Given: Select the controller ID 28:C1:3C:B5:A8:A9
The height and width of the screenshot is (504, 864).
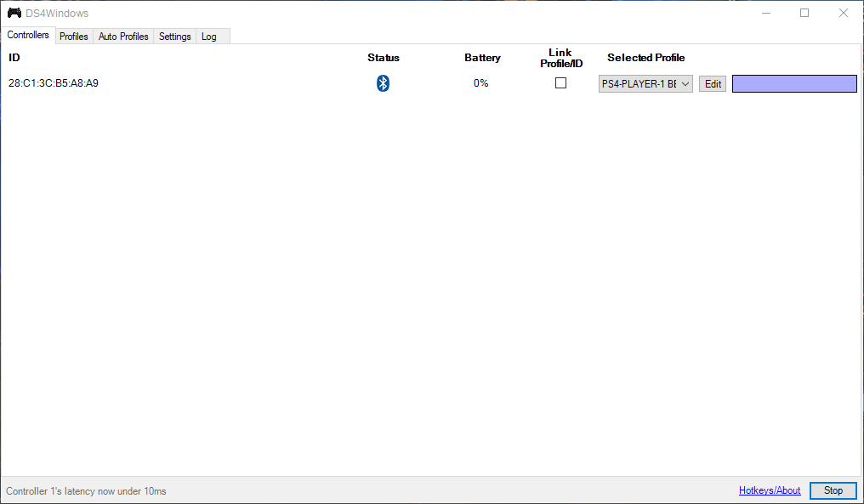Looking at the screenshot, I should click(x=55, y=83).
